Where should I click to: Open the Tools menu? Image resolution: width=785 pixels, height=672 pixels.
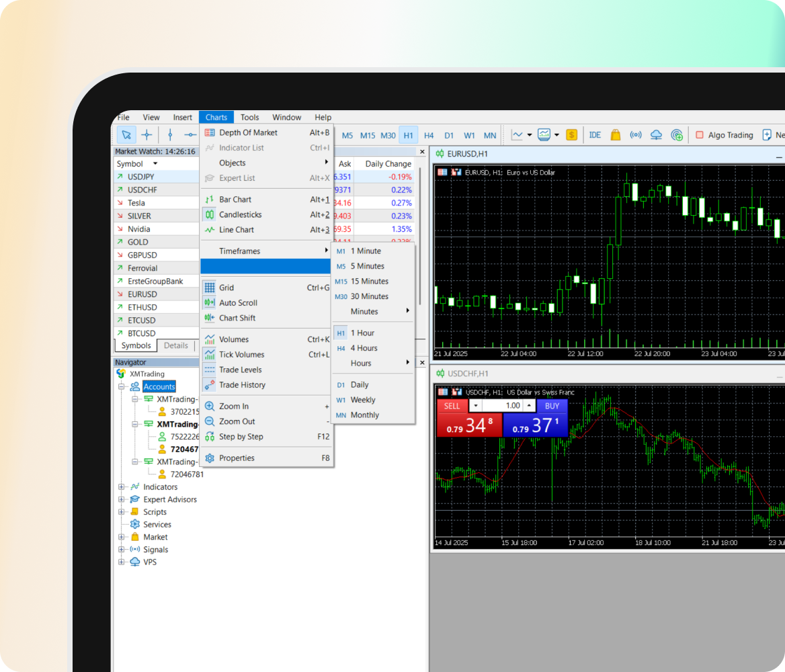point(249,117)
